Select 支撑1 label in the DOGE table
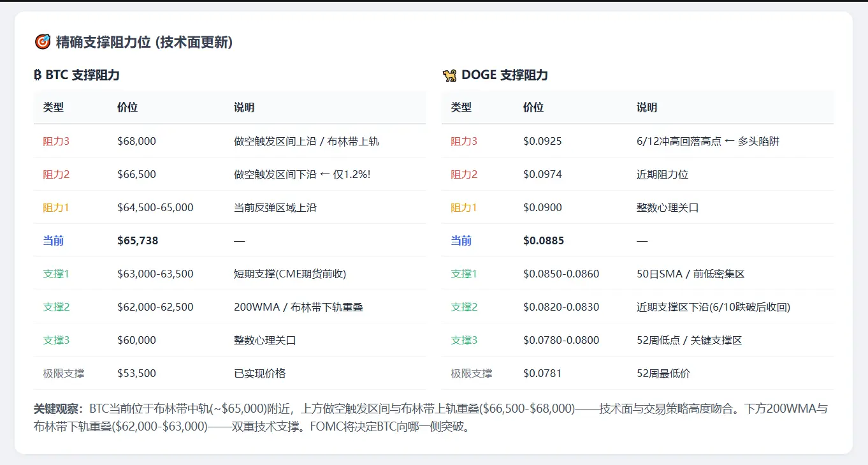868x465 pixels. click(x=464, y=274)
